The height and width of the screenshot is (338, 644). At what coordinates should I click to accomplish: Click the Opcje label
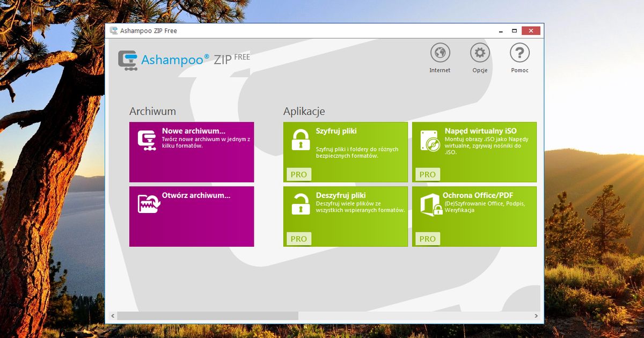[x=480, y=71]
